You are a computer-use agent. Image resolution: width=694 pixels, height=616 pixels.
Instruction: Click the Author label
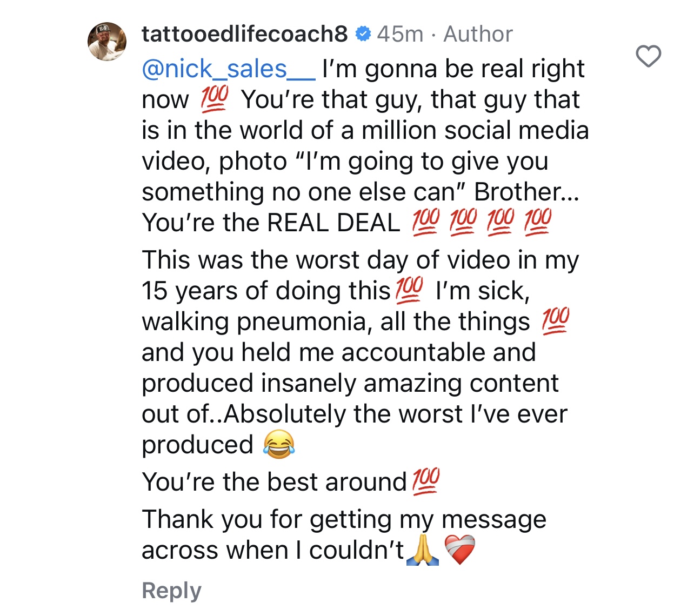pyautogui.click(x=478, y=34)
